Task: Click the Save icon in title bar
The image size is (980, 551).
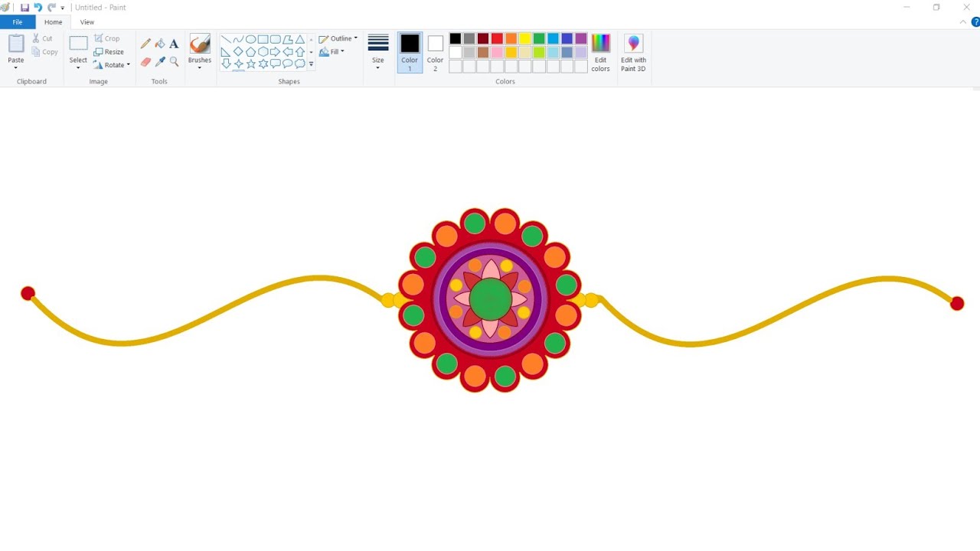Action: pyautogui.click(x=24, y=7)
